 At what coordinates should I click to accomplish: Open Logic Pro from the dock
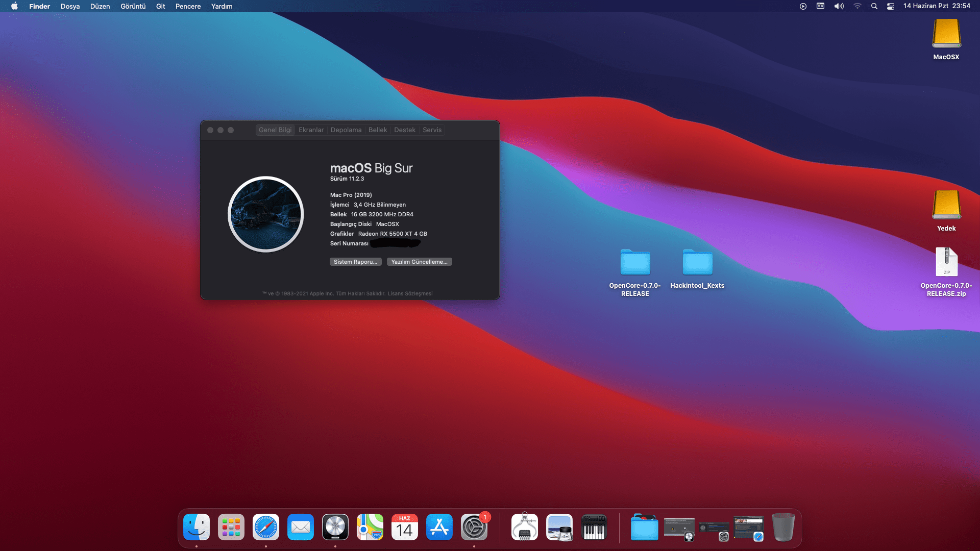(x=335, y=527)
